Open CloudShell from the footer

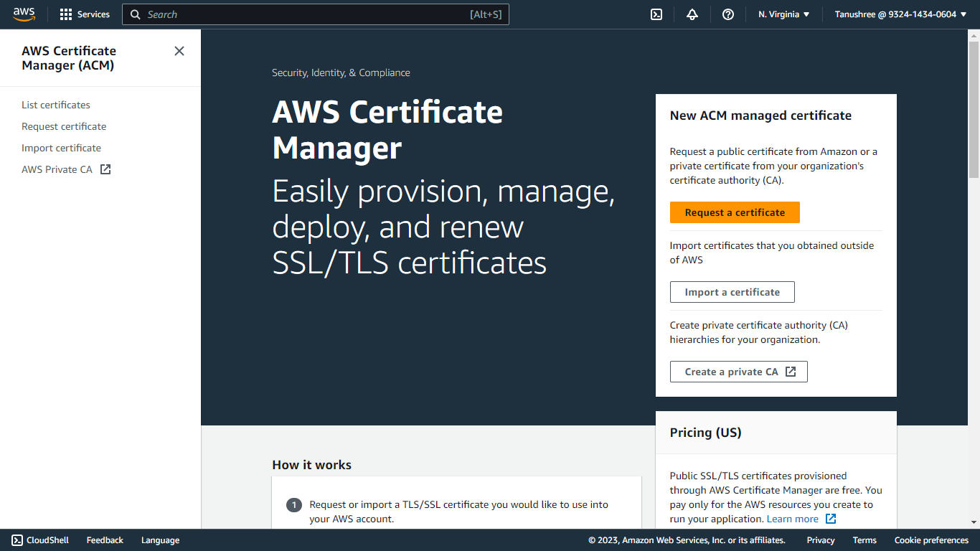tap(40, 540)
